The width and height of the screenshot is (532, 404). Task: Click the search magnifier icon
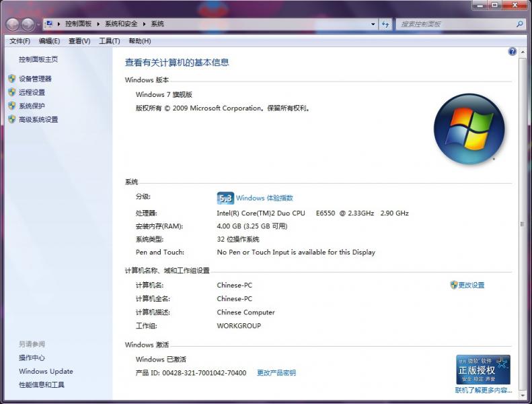(x=519, y=24)
